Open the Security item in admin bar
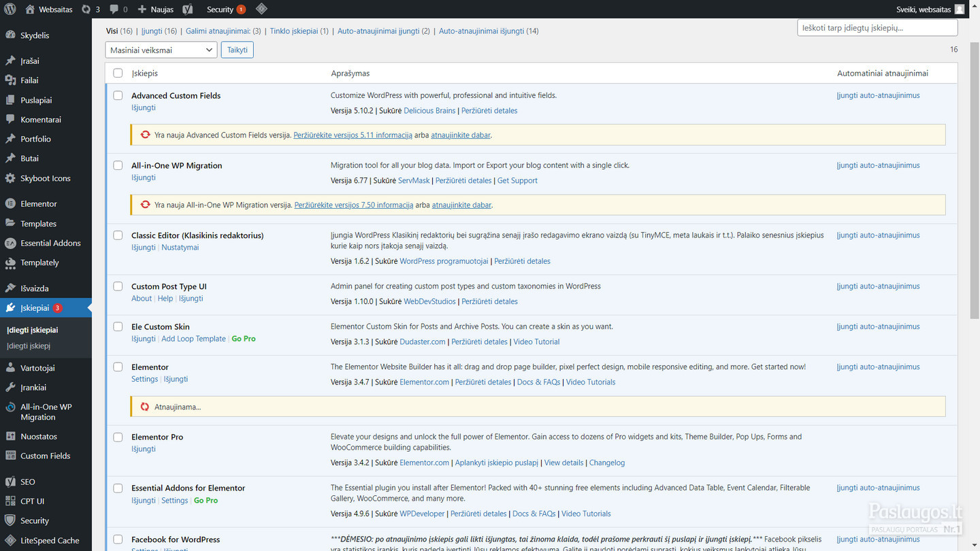Image resolution: width=980 pixels, height=551 pixels. point(226,9)
